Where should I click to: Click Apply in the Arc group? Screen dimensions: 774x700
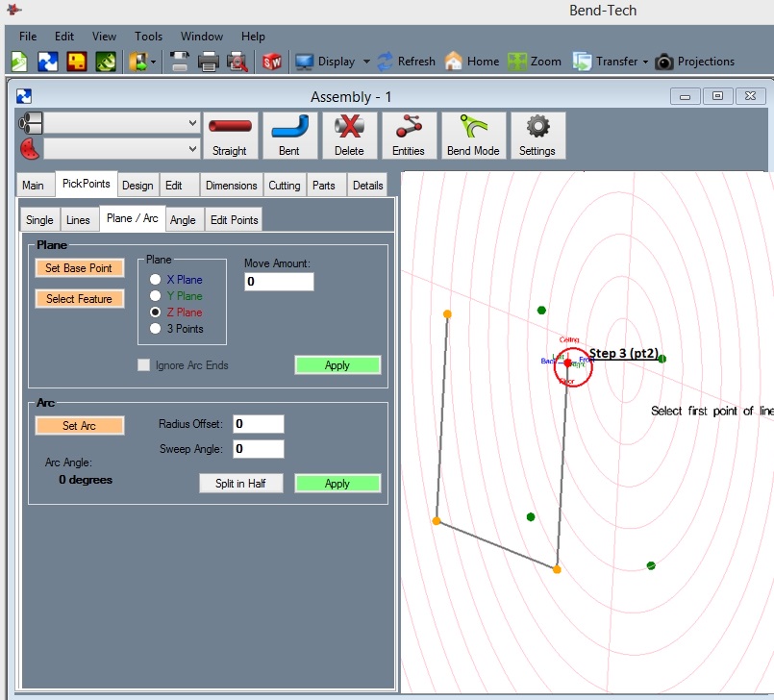(x=337, y=484)
